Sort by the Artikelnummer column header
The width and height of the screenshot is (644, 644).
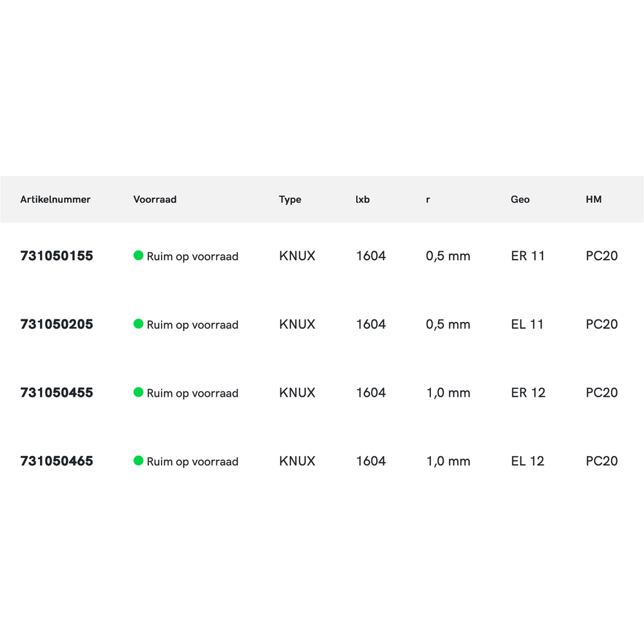pos(55,200)
